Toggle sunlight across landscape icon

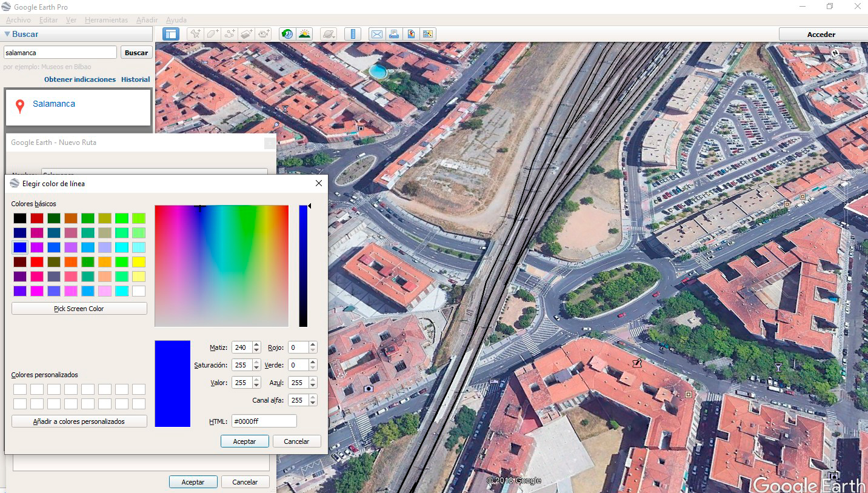(x=304, y=34)
